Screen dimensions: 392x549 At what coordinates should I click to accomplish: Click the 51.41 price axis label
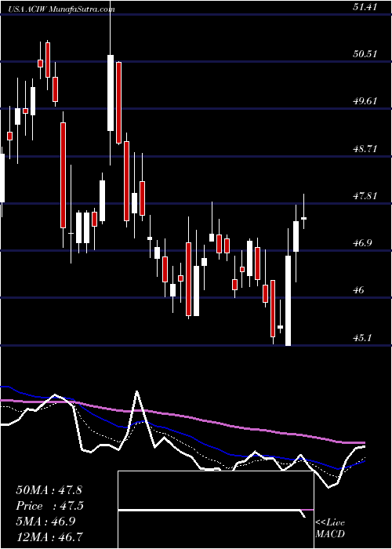(365, 6)
